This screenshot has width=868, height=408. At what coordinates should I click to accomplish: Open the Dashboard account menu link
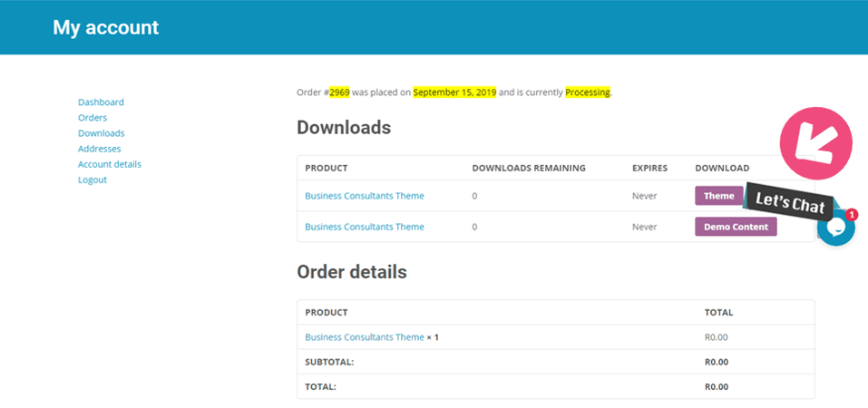pos(101,102)
